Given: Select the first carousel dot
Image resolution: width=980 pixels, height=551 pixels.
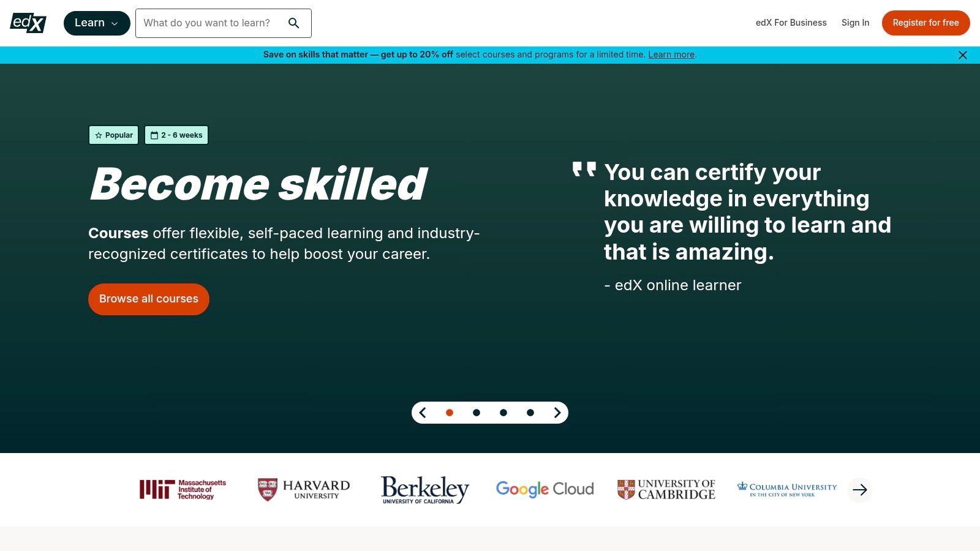Looking at the screenshot, I should coord(450,413).
